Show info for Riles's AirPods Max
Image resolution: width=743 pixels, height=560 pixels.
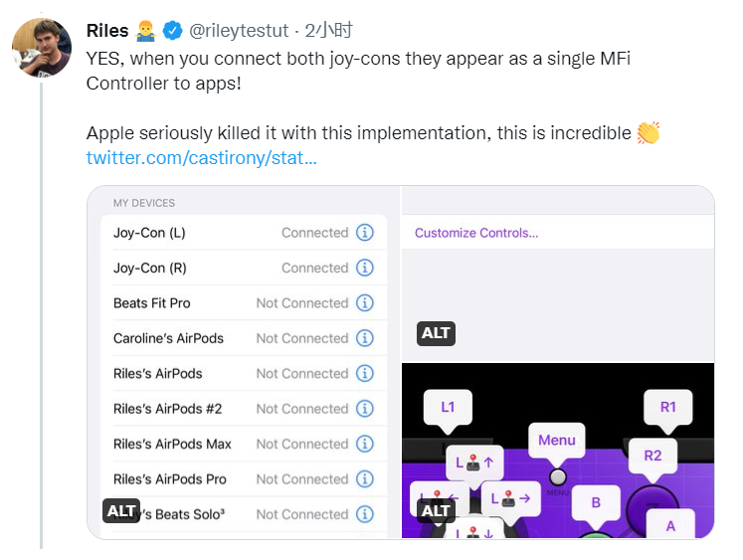365,444
